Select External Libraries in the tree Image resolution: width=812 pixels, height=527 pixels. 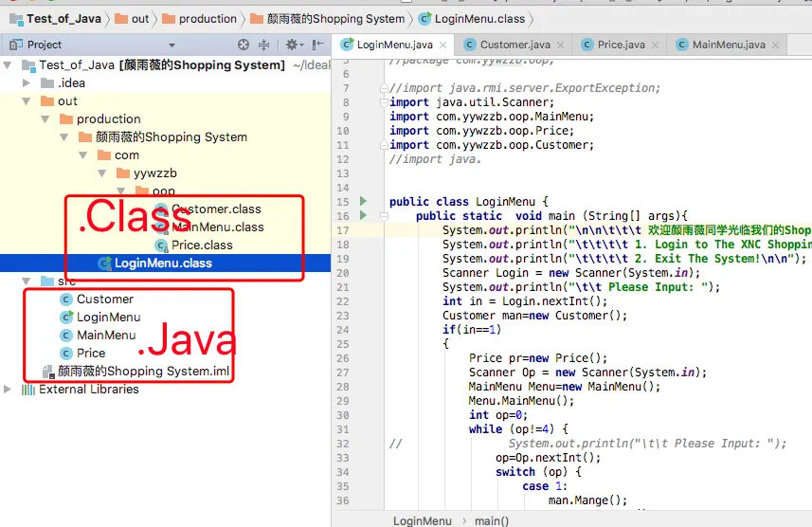(x=89, y=390)
